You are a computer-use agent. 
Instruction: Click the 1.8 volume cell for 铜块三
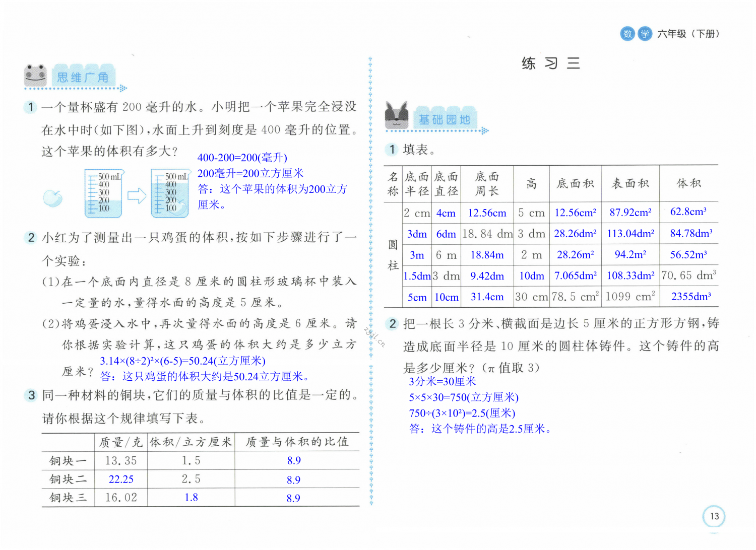click(x=191, y=497)
